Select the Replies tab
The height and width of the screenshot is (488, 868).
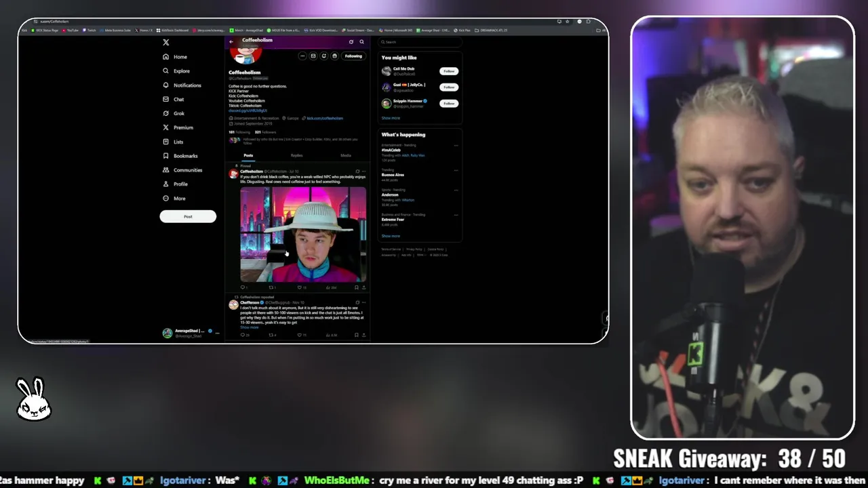click(296, 156)
